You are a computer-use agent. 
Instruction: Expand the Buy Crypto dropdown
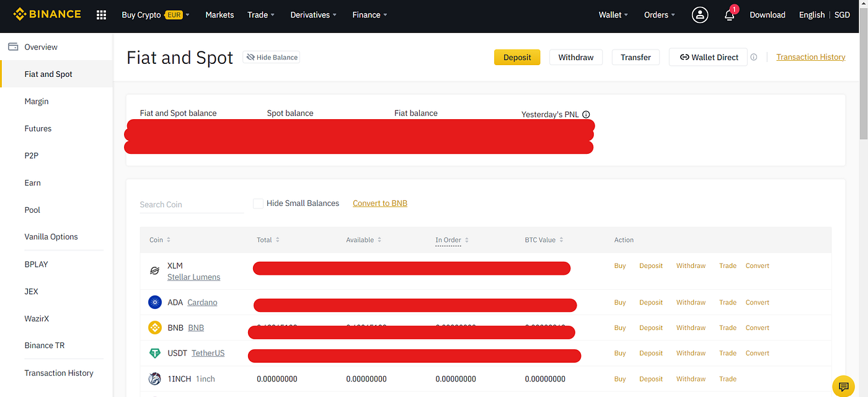[x=156, y=15]
